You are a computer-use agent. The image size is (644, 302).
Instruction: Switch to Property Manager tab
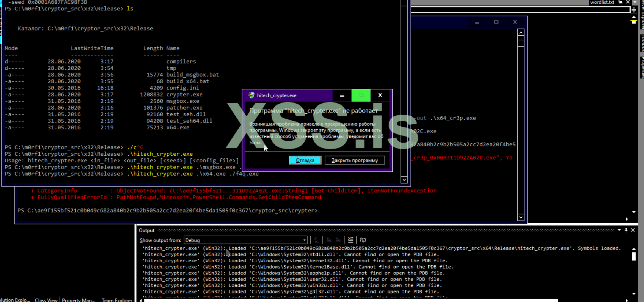click(x=79, y=300)
